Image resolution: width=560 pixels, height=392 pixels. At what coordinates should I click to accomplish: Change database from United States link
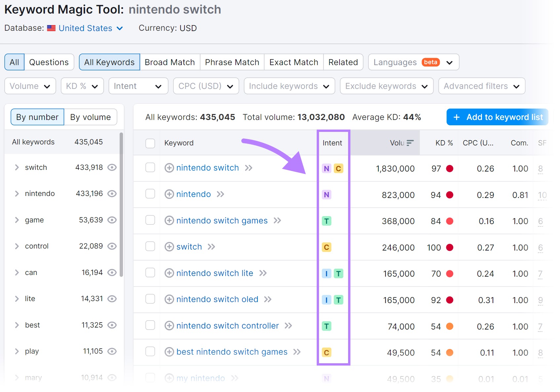tap(91, 28)
